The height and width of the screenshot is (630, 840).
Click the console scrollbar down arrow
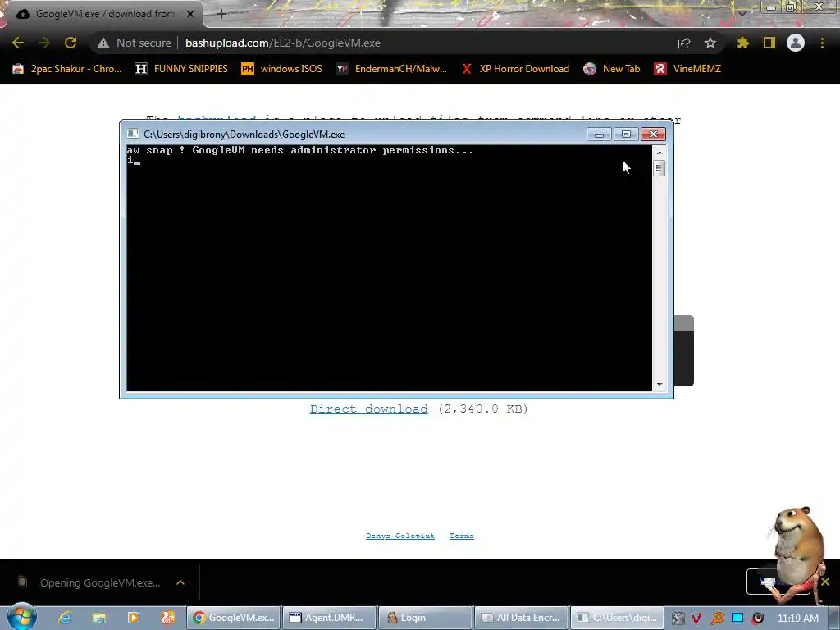tap(660, 384)
